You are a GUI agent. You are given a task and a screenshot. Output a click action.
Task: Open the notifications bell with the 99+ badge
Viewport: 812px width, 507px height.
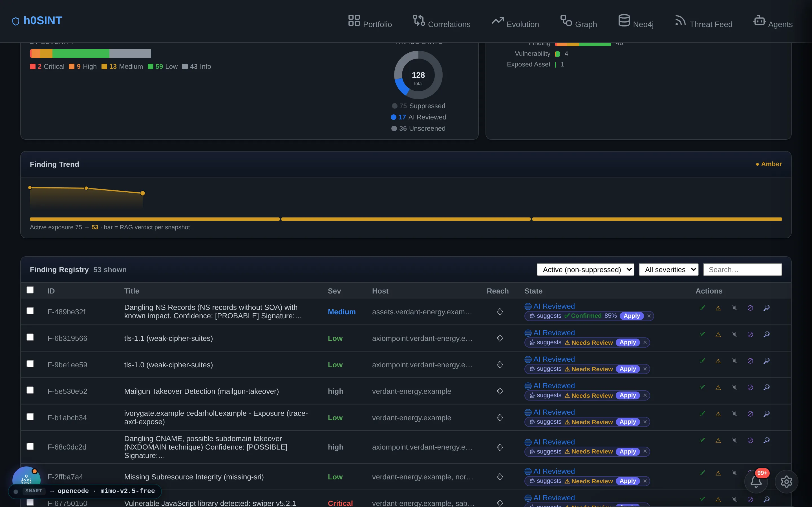click(756, 482)
